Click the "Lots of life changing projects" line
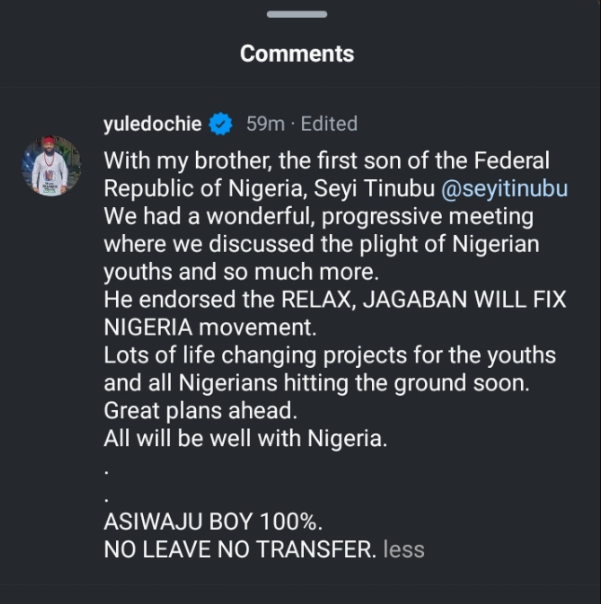 [x=330, y=356]
